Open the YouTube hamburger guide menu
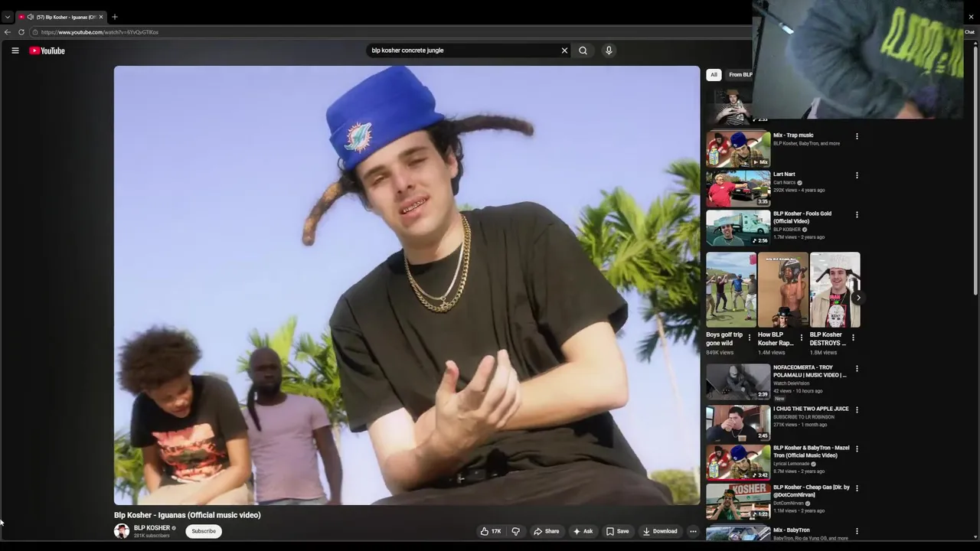Screen dimensions: 980x551 point(15,51)
